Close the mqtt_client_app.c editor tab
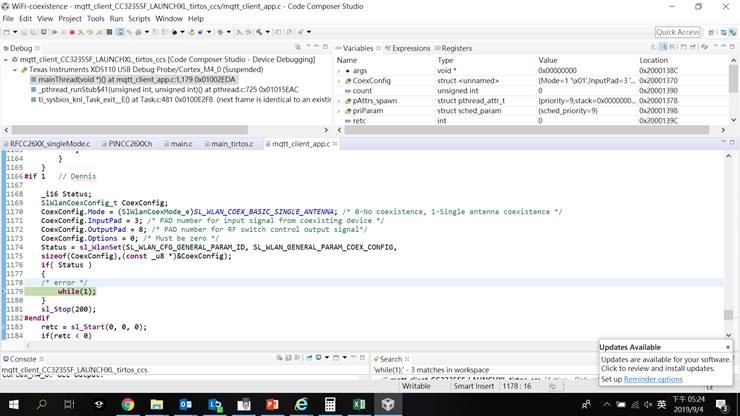 coord(335,144)
